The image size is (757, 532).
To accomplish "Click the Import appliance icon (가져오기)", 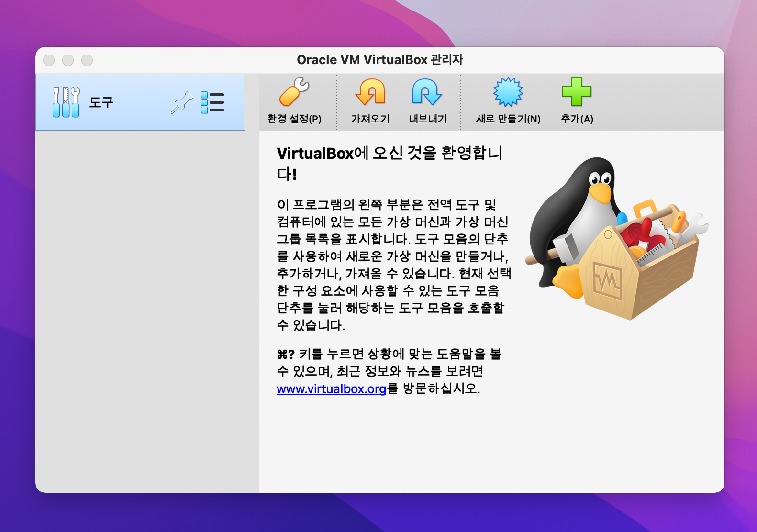I will [370, 92].
